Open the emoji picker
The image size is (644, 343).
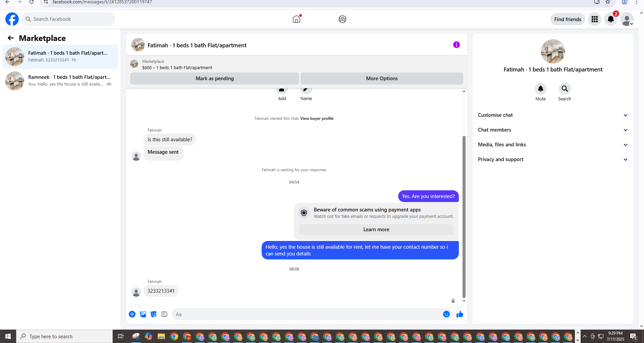(x=446, y=314)
